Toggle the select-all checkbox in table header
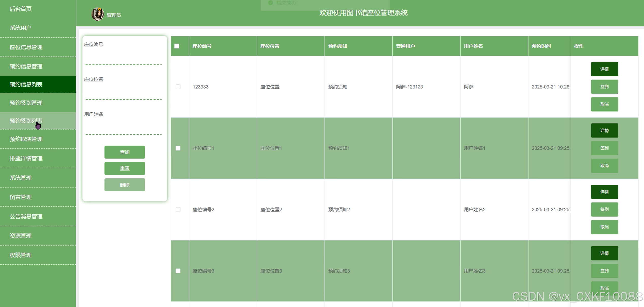The image size is (644, 307). (177, 46)
